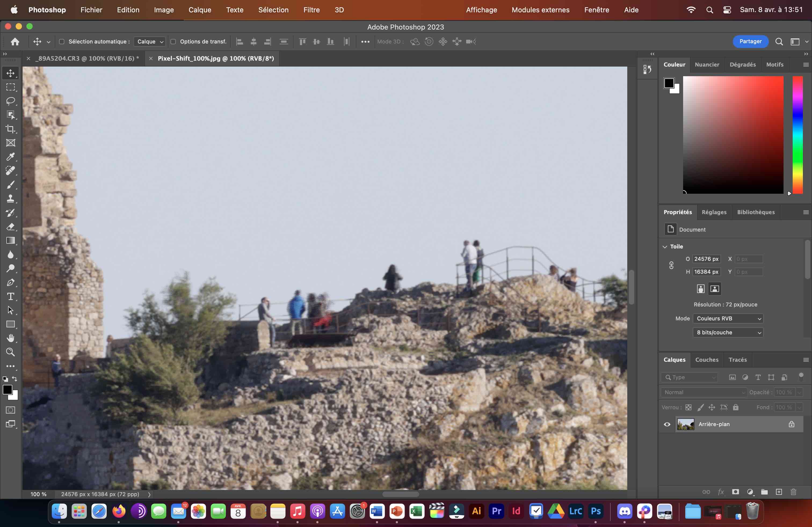Create a new layer icon
This screenshot has width=812, height=527.
pyautogui.click(x=779, y=492)
